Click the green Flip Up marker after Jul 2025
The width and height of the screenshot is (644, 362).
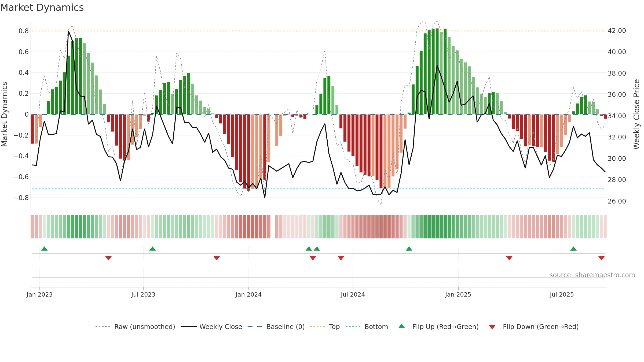pos(573,249)
